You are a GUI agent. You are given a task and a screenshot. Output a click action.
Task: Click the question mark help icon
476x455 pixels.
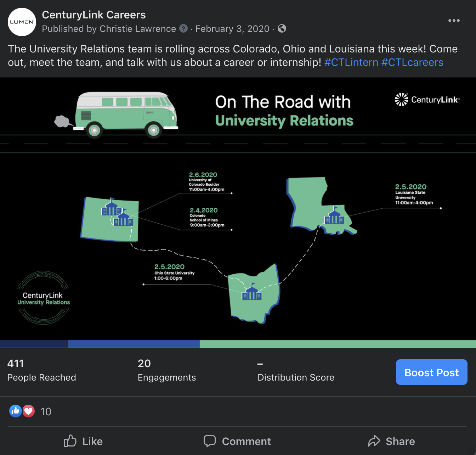click(183, 28)
